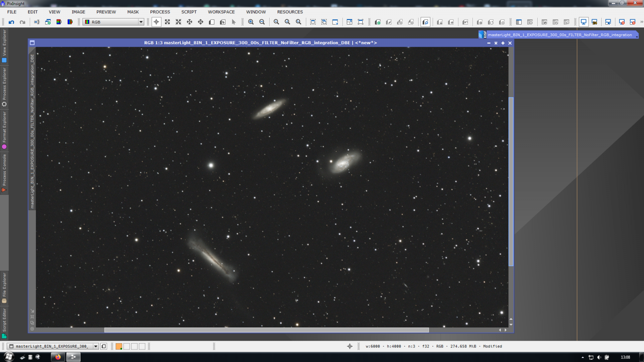The height and width of the screenshot is (362, 644).
Task: Click the Zoom In magnifier icon
Action: (x=251, y=22)
